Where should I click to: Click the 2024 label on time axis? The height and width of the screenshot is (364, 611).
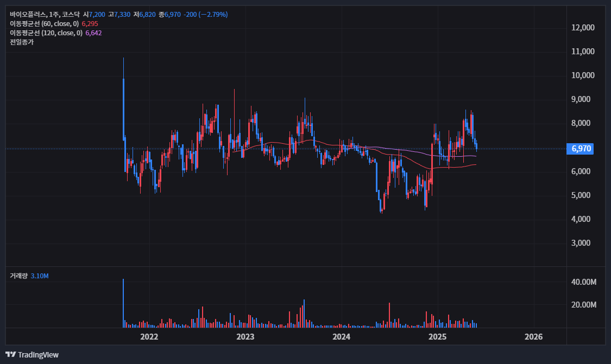[x=342, y=337]
